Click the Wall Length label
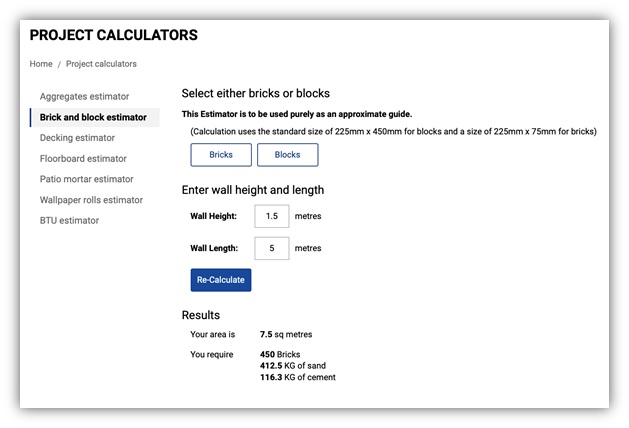The width and height of the screenshot is (629, 428). [213, 248]
